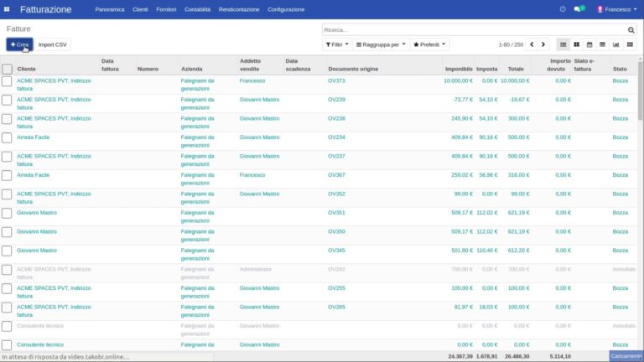Viewport: 644px width, 362px height.
Task: Click the Crea button
Action: [19, 44]
